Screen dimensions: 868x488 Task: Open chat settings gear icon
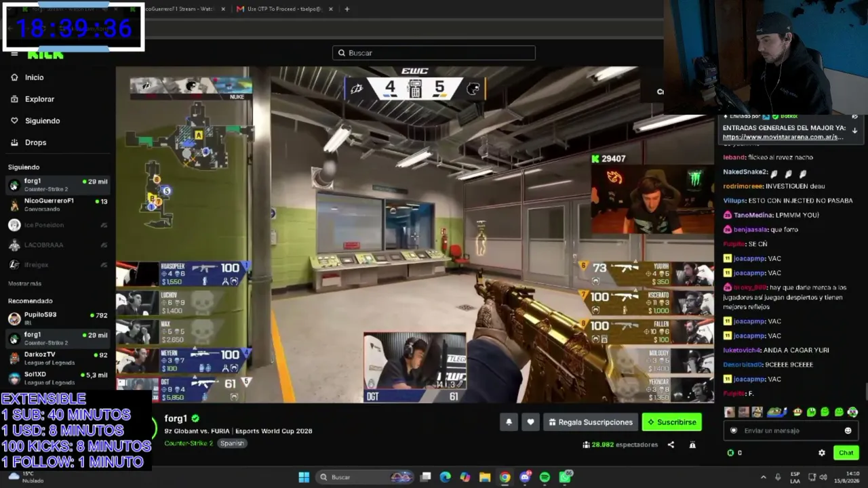click(x=822, y=453)
